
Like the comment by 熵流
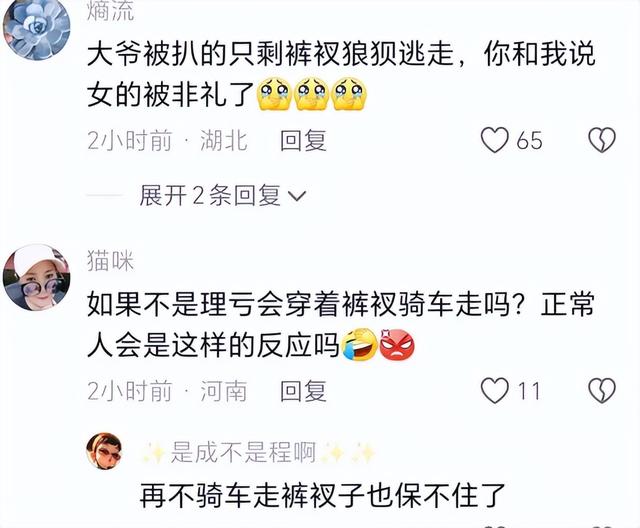495,140
